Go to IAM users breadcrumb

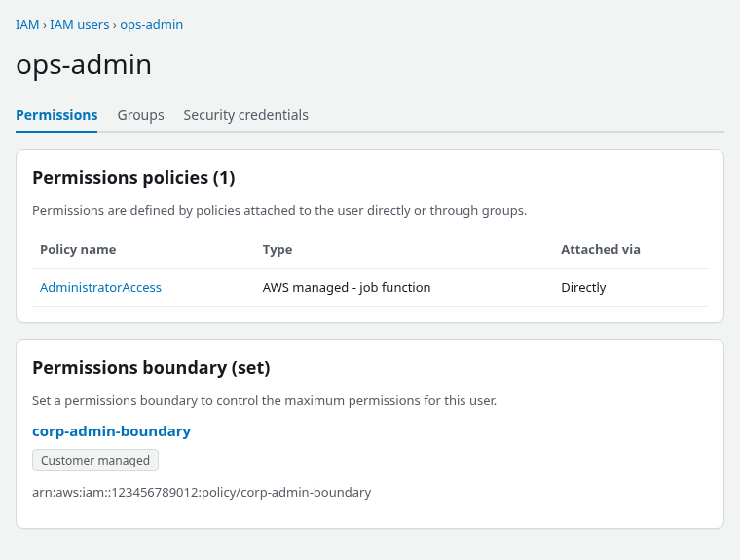tap(79, 25)
